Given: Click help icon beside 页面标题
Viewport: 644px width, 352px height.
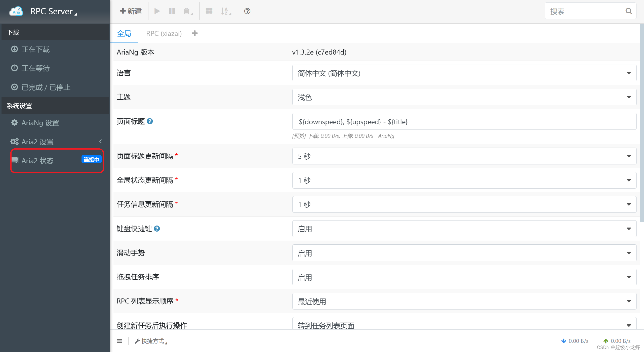Looking at the screenshot, I should coord(150,121).
